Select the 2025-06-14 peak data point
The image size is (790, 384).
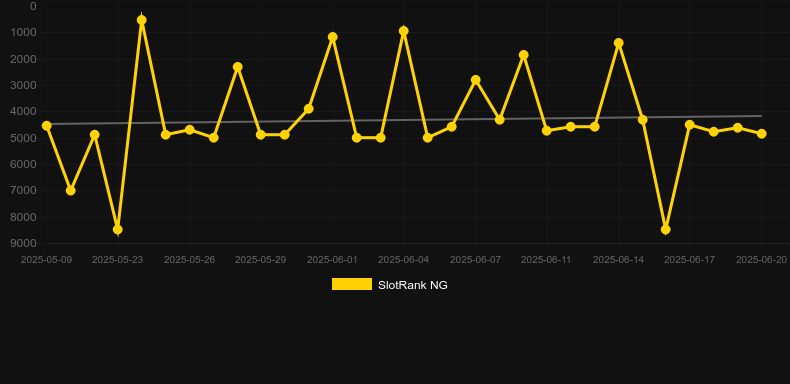619,43
